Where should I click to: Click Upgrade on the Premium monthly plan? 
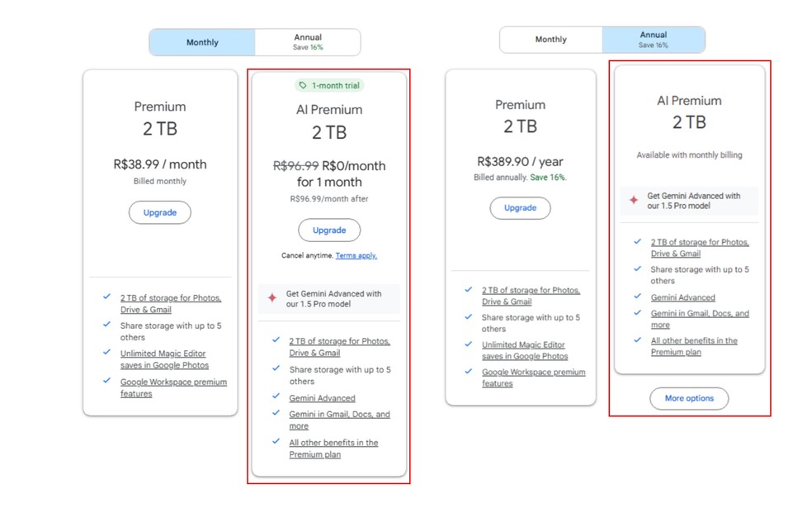[x=159, y=212]
